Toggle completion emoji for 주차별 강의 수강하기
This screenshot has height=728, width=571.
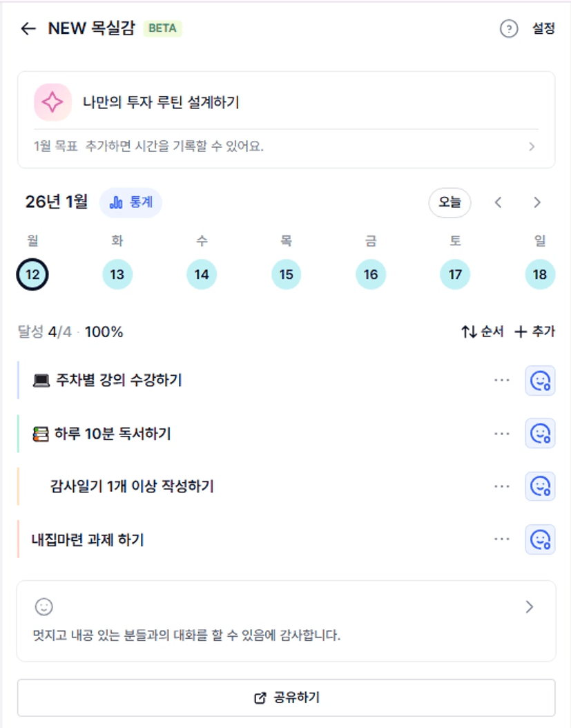click(x=540, y=381)
